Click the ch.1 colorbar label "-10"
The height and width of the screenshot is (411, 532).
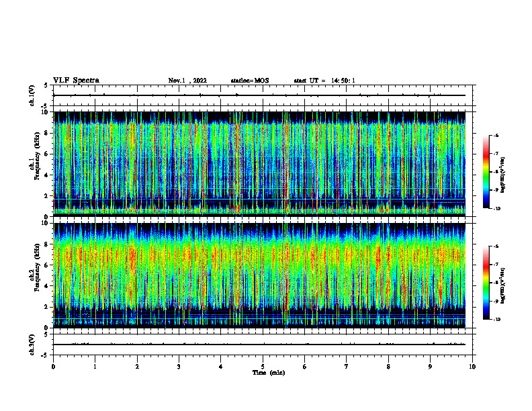pos(496,209)
